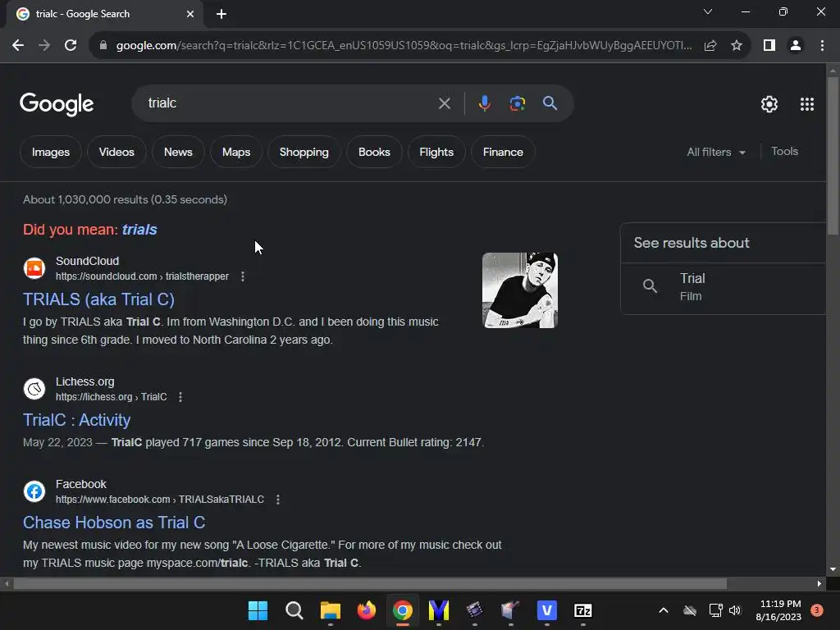Click the SoundCloud site favicon
This screenshot has height=630, width=840.
click(34, 268)
